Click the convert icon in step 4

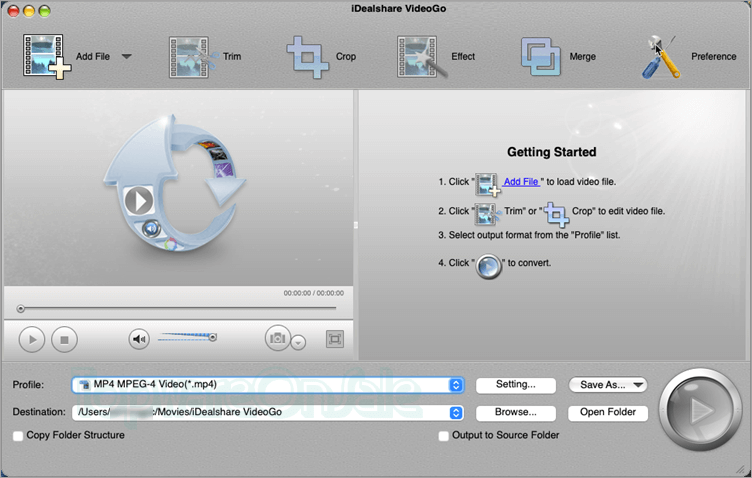[x=488, y=266]
